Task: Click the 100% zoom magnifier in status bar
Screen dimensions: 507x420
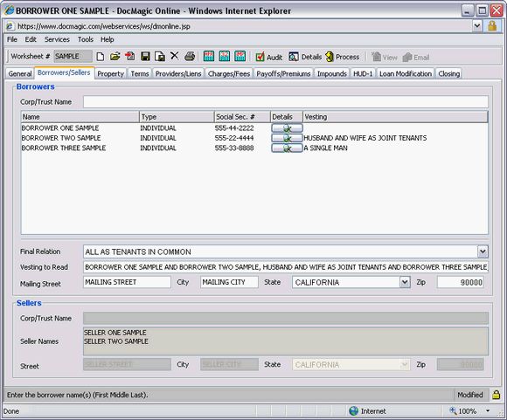Action: click(x=453, y=410)
